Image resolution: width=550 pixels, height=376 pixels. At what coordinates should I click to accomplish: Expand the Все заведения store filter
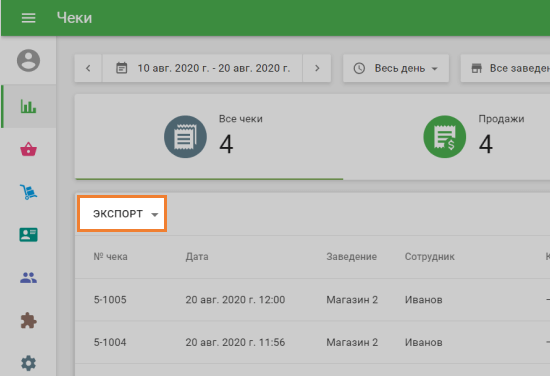[x=505, y=68]
